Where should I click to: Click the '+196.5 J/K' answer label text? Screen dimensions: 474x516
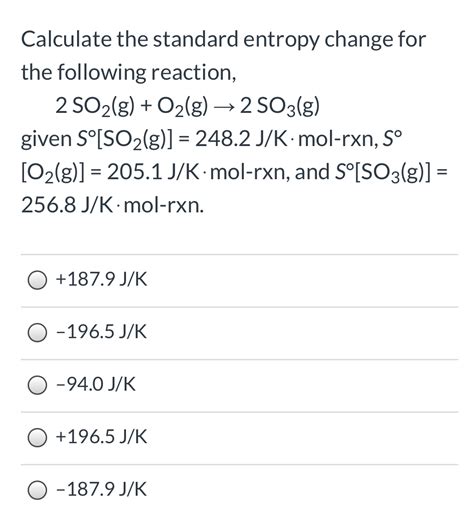(x=101, y=437)
